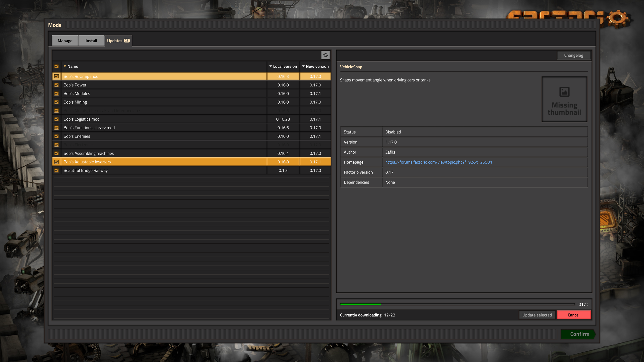Image resolution: width=644 pixels, height=362 pixels.
Task: Open the VehicleSnap homepage forum link
Action: click(x=438, y=162)
